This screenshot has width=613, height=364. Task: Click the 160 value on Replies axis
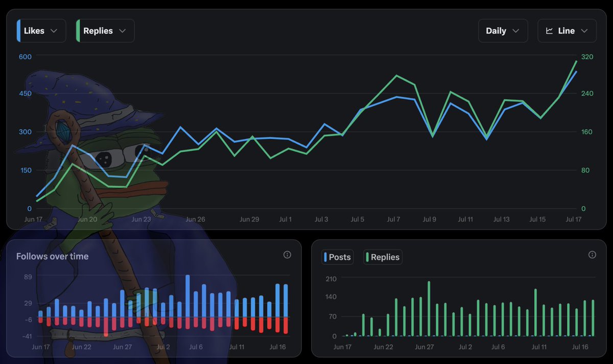[x=587, y=132]
